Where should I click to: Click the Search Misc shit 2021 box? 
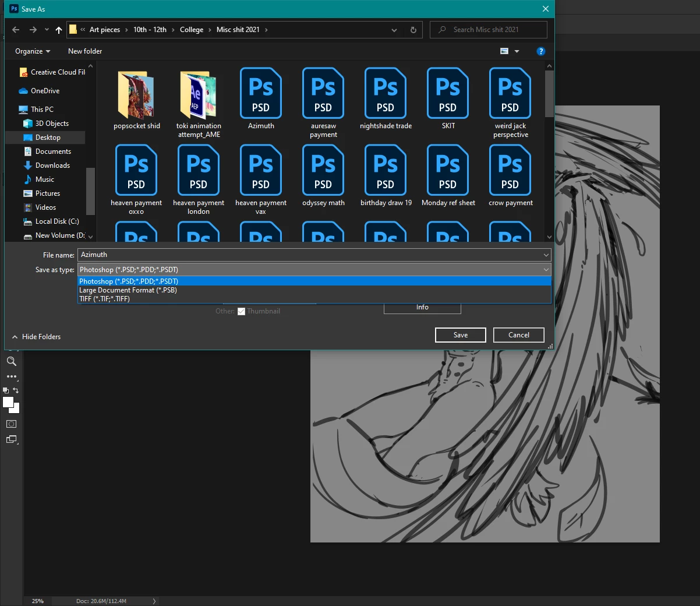pos(489,30)
